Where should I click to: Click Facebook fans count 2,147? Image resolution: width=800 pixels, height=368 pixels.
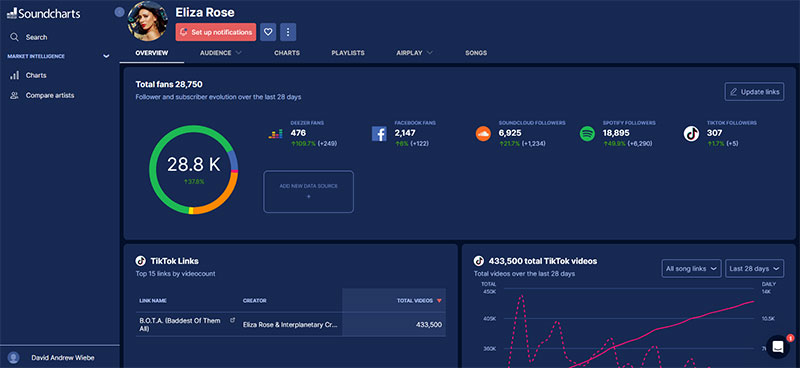405,133
